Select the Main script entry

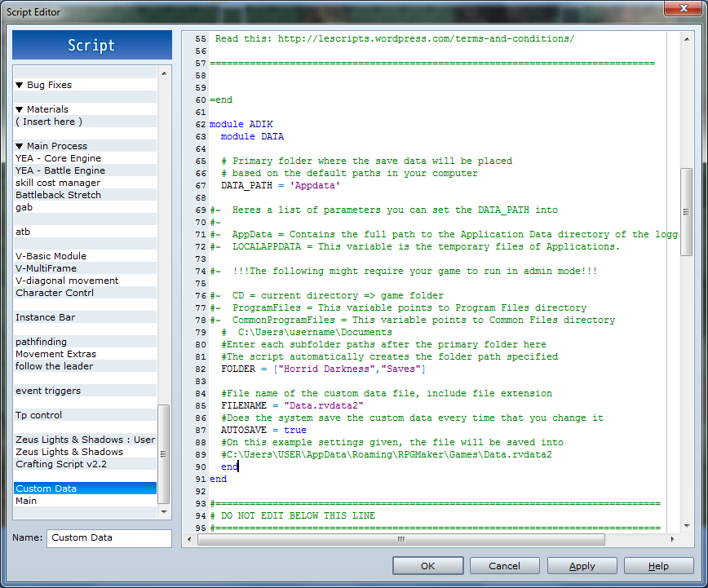(86, 501)
